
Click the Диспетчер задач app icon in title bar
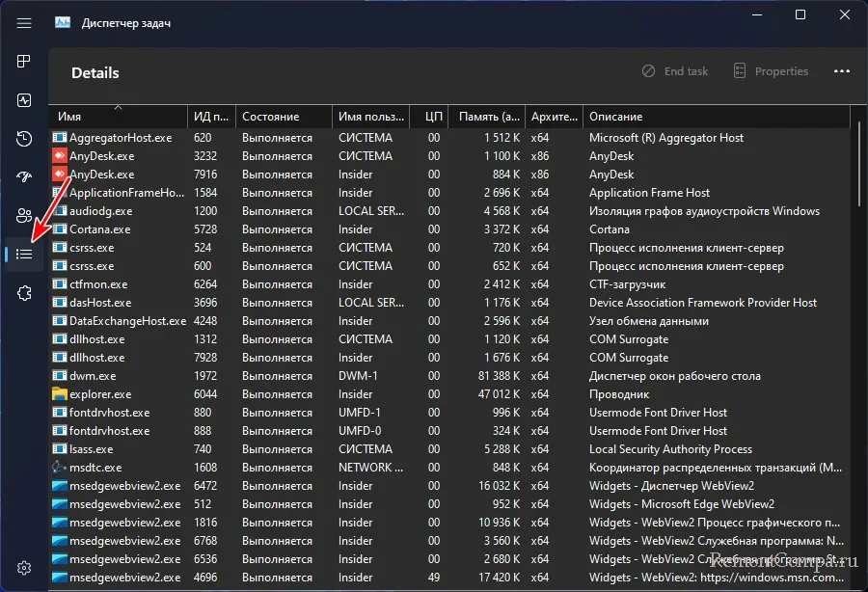click(63, 23)
